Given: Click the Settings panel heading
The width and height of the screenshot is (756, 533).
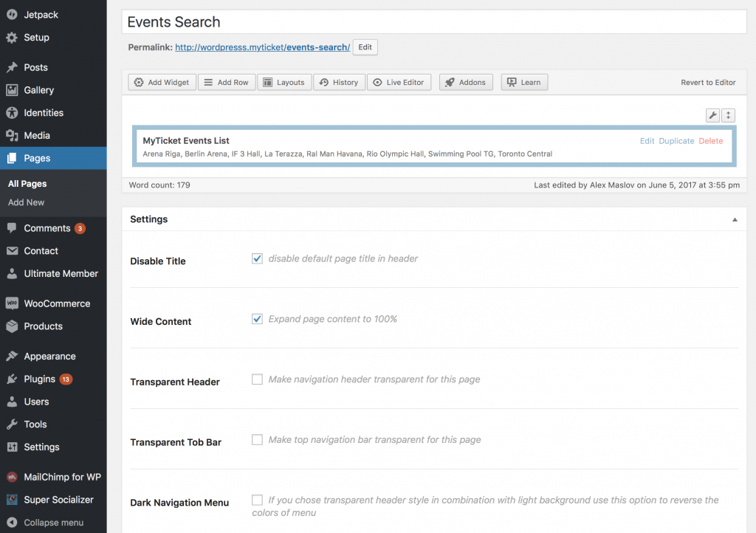Looking at the screenshot, I should 149,219.
